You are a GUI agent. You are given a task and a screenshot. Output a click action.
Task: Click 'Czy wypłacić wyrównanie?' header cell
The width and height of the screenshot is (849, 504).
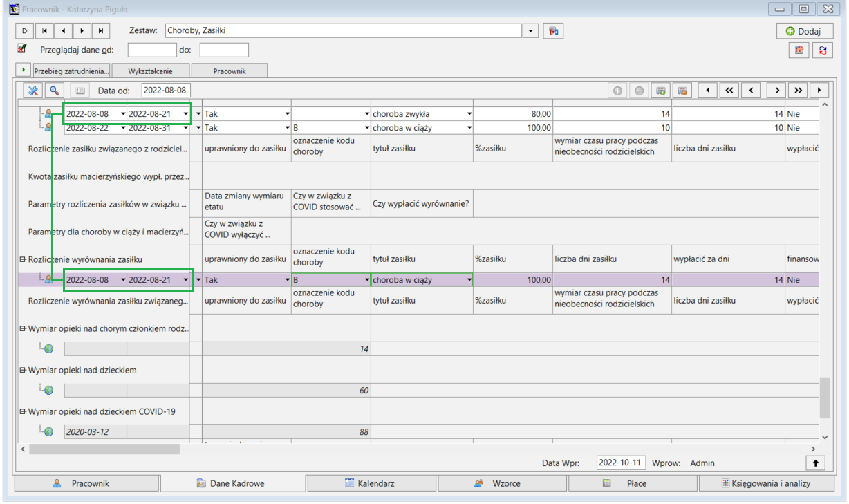pyautogui.click(x=422, y=203)
